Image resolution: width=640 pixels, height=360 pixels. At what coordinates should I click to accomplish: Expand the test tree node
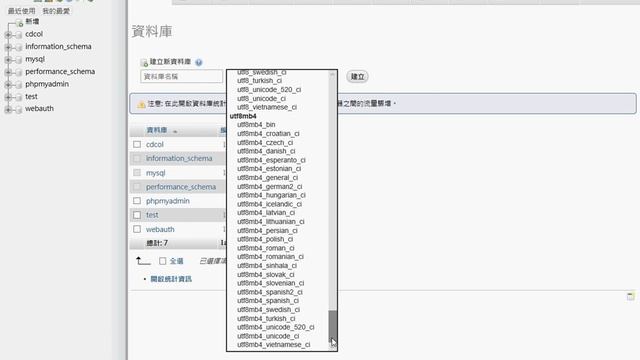pos(8,97)
